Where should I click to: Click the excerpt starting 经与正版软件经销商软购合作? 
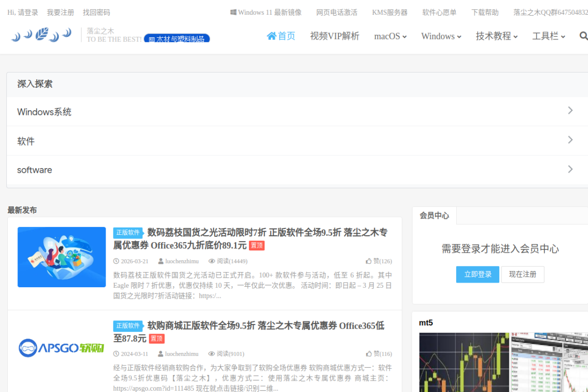pos(253,378)
